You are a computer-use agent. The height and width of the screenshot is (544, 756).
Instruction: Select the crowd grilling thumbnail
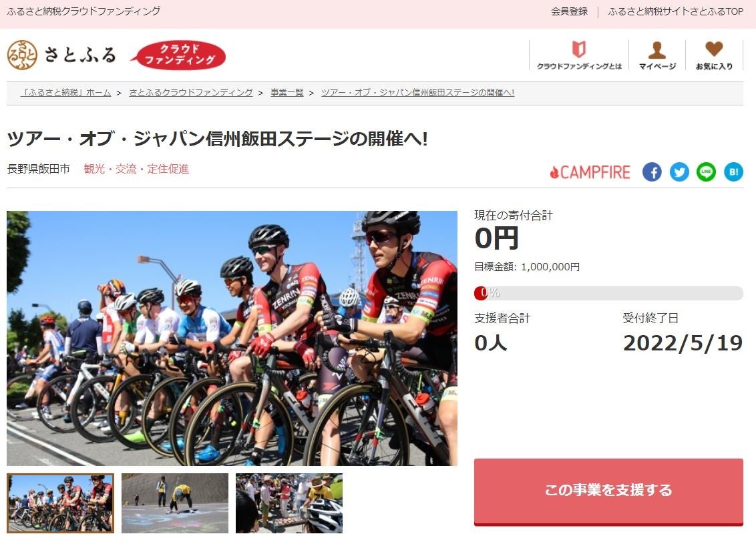289,503
